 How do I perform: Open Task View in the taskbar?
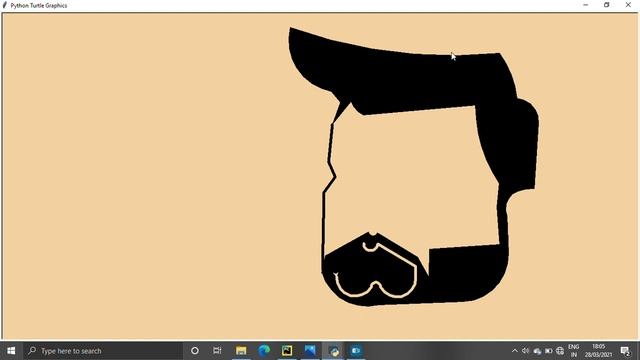click(x=217, y=351)
